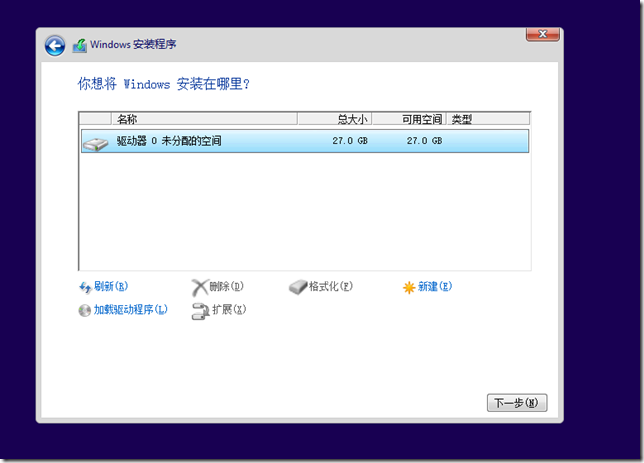644x463 pixels.
Task: Click the drive icon next to 格式化
Action: [x=298, y=287]
